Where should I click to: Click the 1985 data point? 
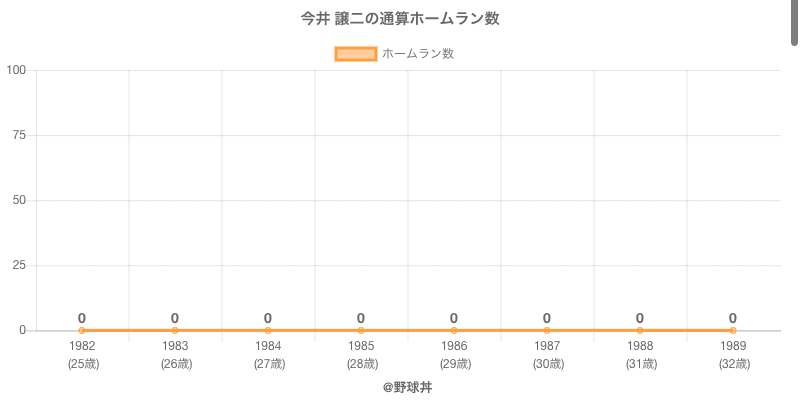361,330
